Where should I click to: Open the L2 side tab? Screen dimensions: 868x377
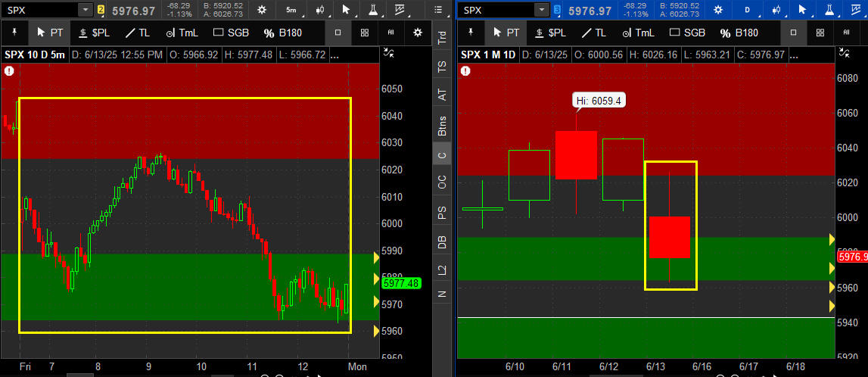(x=442, y=271)
